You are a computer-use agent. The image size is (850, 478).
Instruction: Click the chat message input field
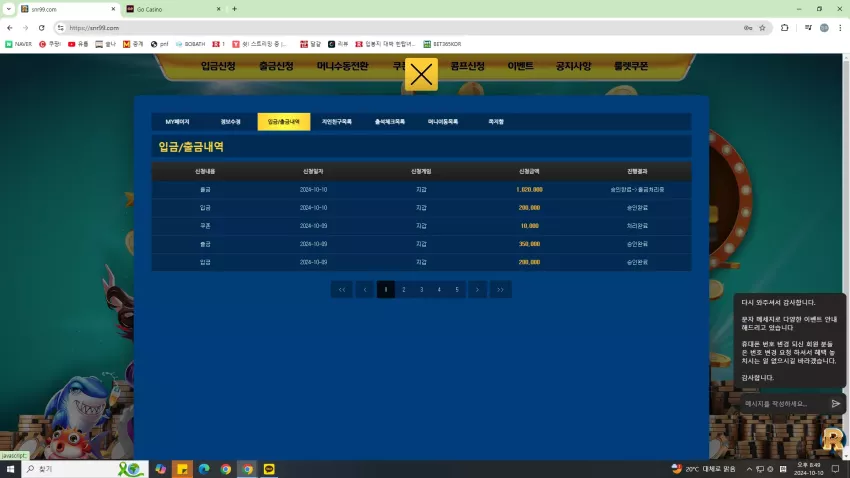point(783,404)
